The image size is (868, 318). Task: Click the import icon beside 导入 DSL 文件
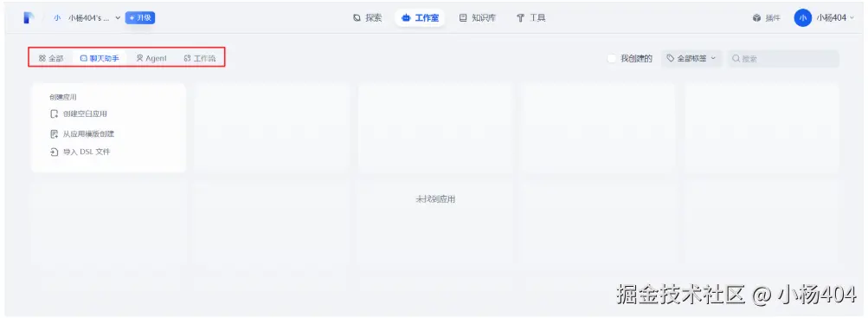tap(55, 152)
